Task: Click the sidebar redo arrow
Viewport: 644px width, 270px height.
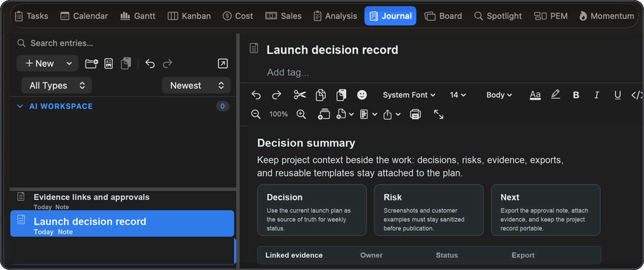Action: [x=167, y=63]
